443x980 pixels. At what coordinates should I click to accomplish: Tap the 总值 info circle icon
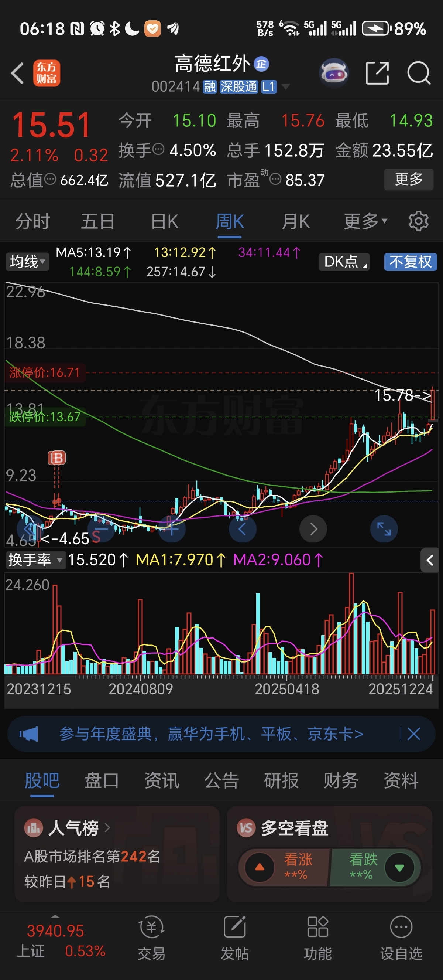pyautogui.click(x=50, y=179)
